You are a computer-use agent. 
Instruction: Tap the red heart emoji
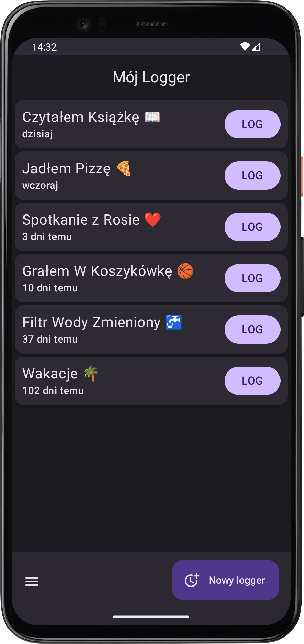(x=153, y=220)
